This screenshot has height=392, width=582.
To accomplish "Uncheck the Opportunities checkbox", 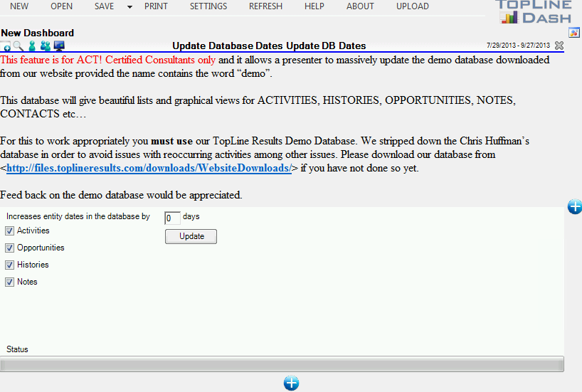I will (x=10, y=248).
